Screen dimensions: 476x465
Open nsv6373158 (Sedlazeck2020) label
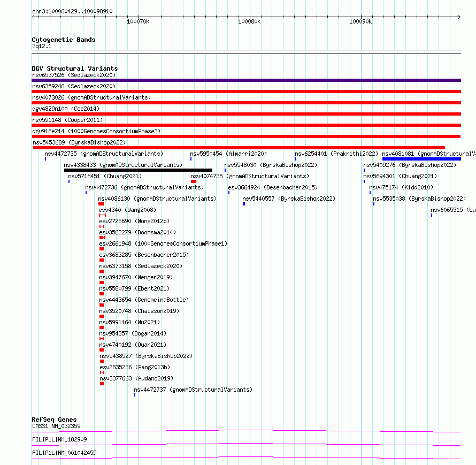[x=141, y=266]
